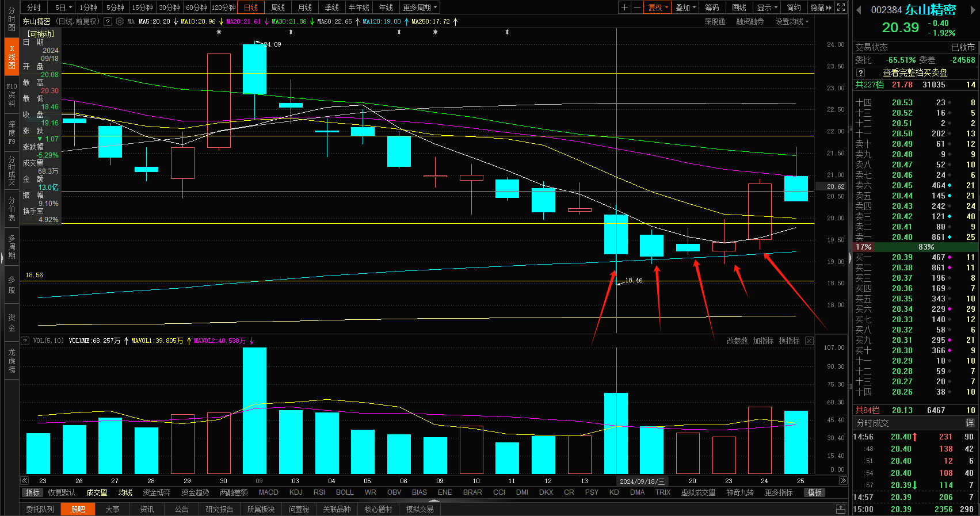Image resolution: width=980 pixels, height=516 pixels.
Task: Go to next stock with right arrow
Action: point(971,10)
